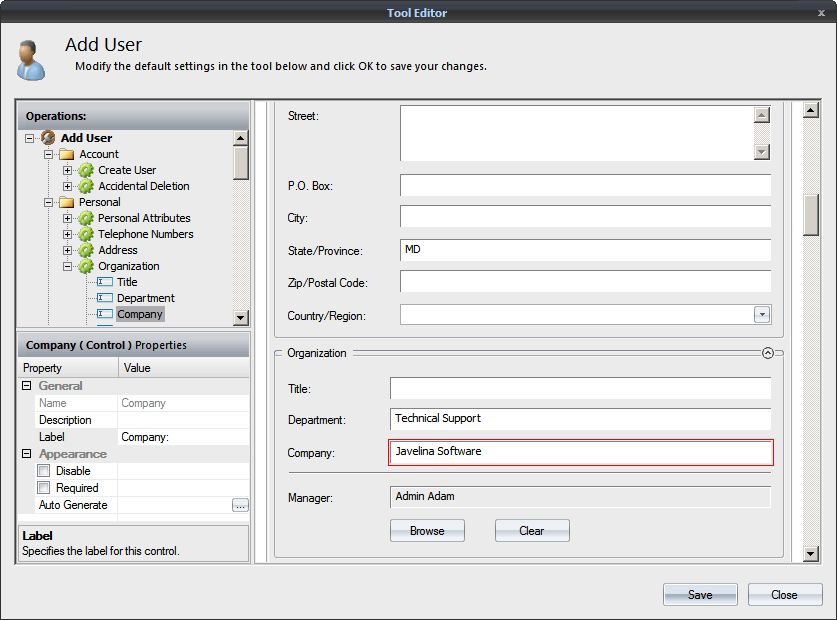Viewport: 837px width, 620px height.
Task: Expand the Address tree node
Action: (68, 250)
